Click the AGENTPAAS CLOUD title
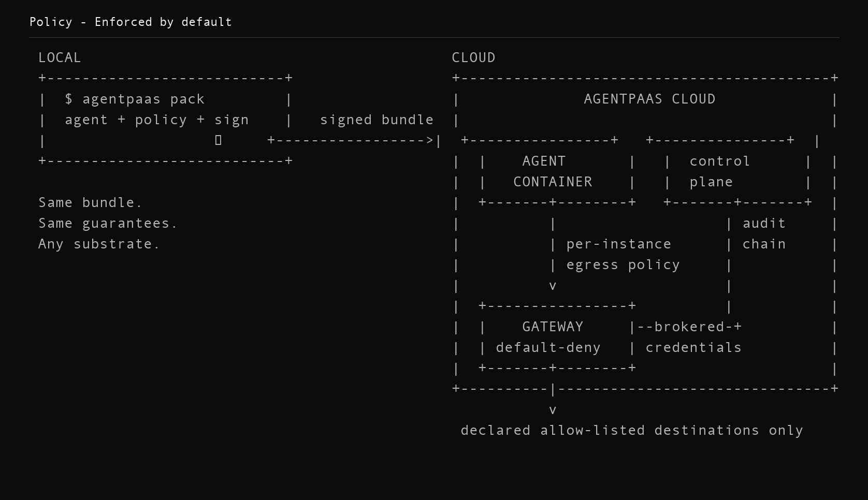Image resolution: width=868 pixels, height=500 pixels. (x=649, y=99)
